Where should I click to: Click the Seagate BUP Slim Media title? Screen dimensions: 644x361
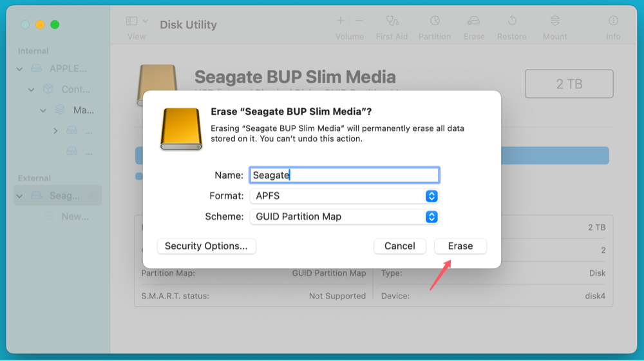tap(295, 77)
